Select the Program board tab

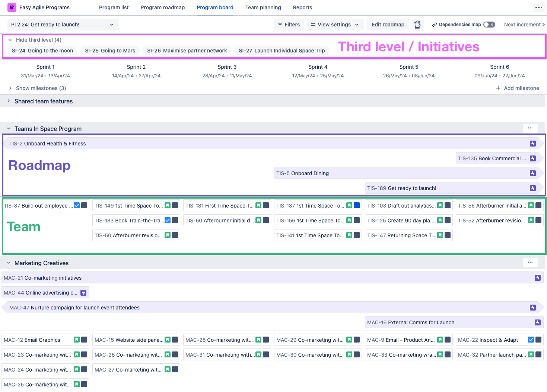(215, 7)
